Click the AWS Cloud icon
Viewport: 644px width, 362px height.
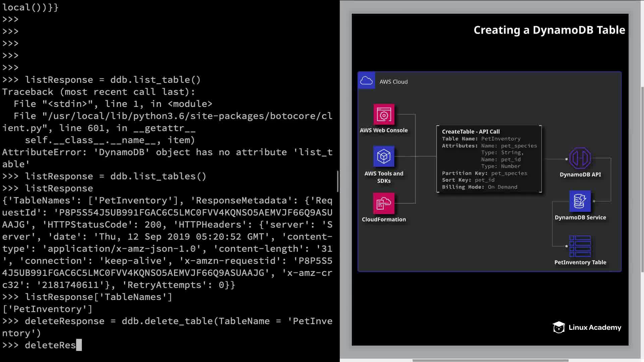coord(366,81)
